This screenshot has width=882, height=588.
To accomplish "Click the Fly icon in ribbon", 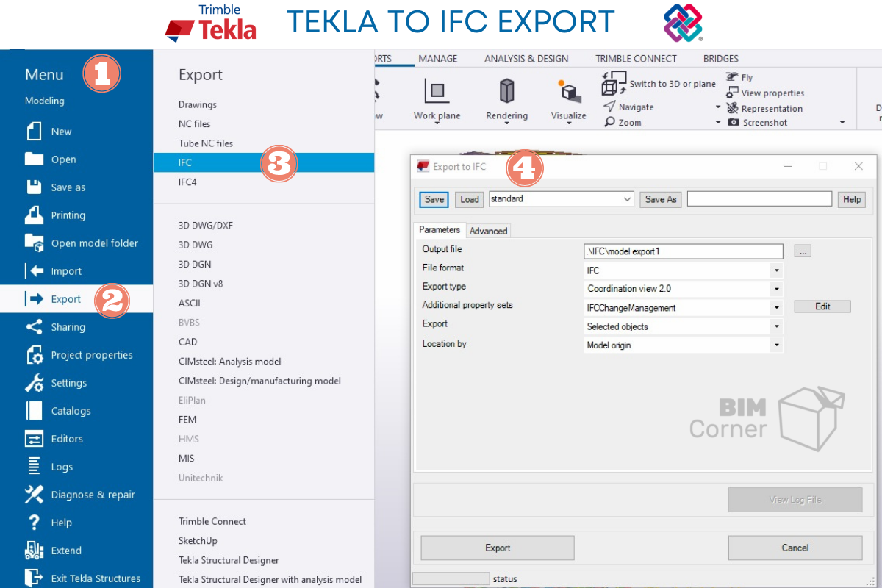I will click(x=733, y=77).
